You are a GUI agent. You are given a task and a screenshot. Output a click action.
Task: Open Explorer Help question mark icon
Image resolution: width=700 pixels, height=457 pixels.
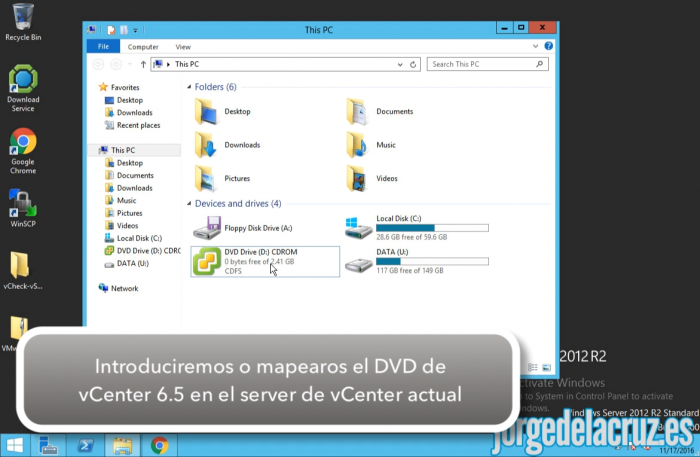point(549,46)
